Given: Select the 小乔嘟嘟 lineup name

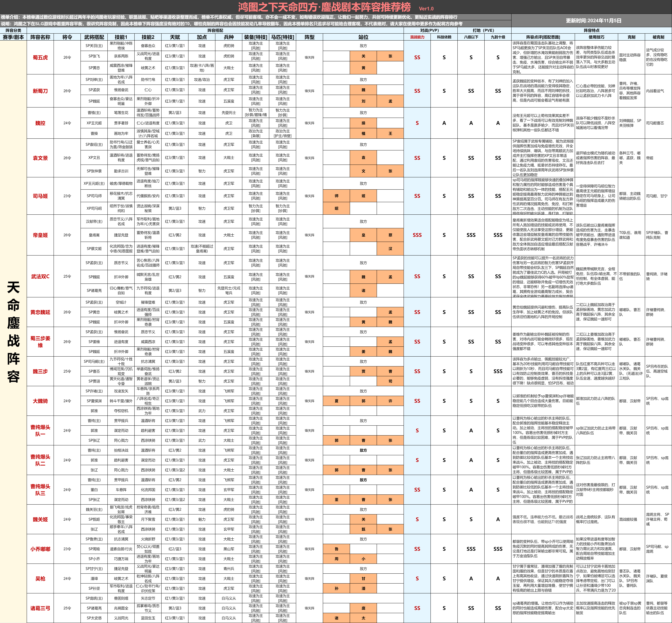Looking at the screenshot, I should 40,549.
